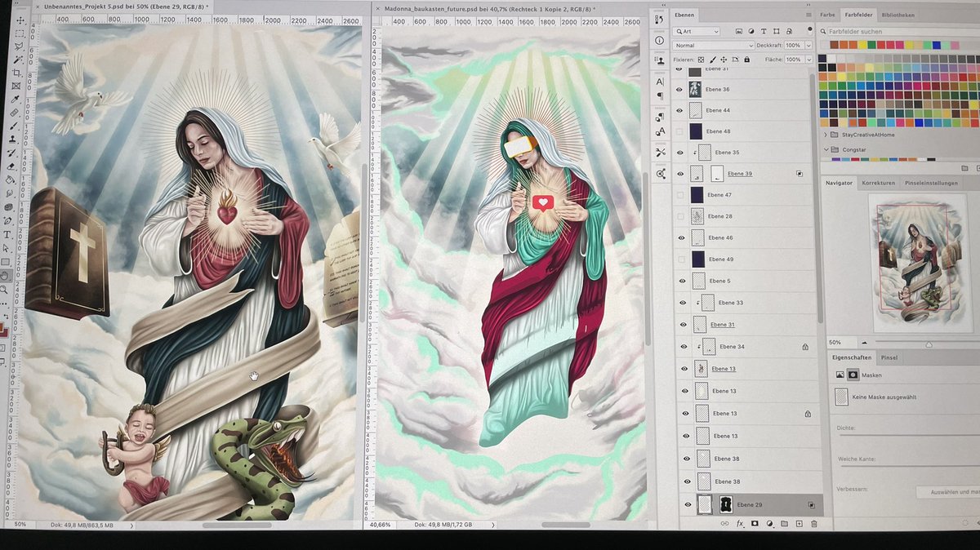Expand the StayCreativeAtHome swatch folder

point(826,135)
